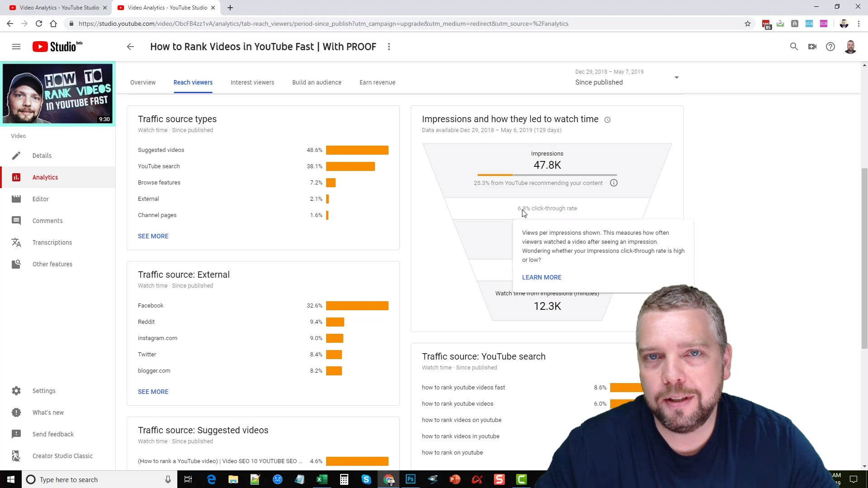Click search term how to rank on youtube
868x488 pixels.
click(x=452, y=453)
